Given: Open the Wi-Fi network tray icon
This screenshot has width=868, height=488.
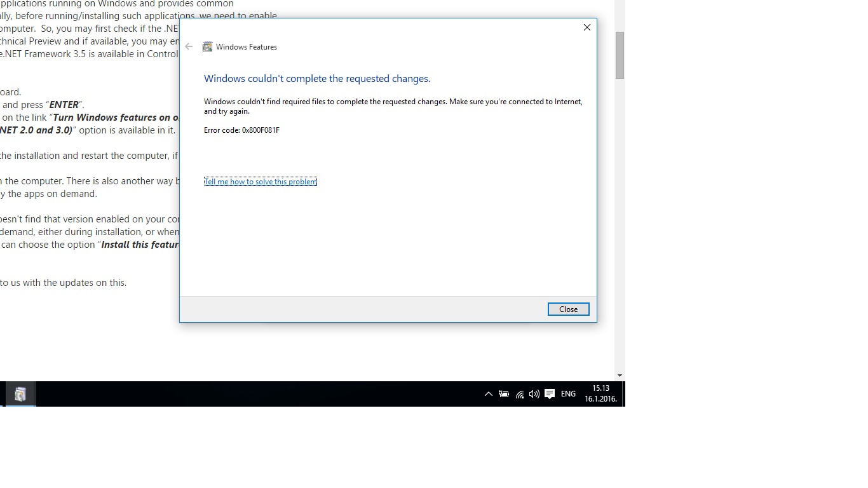Looking at the screenshot, I should pyautogui.click(x=520, y=394).
